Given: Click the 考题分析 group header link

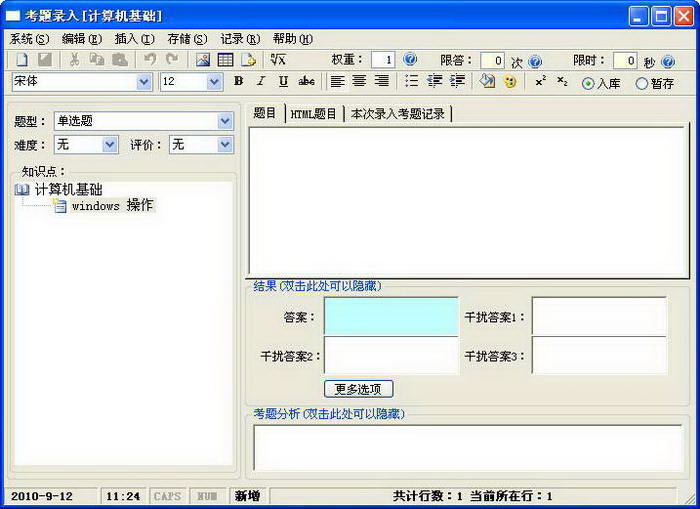Looking at the screenshot, I should (329, 414).
